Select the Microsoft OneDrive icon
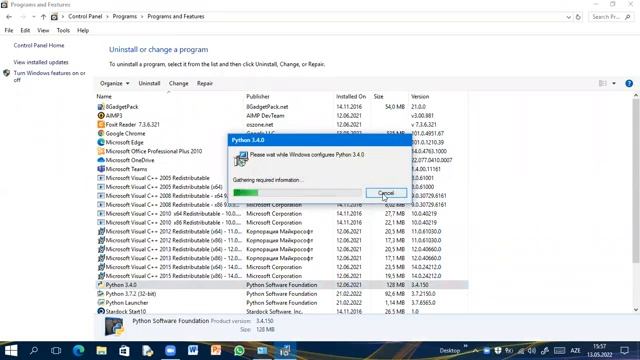The height and width of the screenshot is (360, 640). tap(101, 160)
